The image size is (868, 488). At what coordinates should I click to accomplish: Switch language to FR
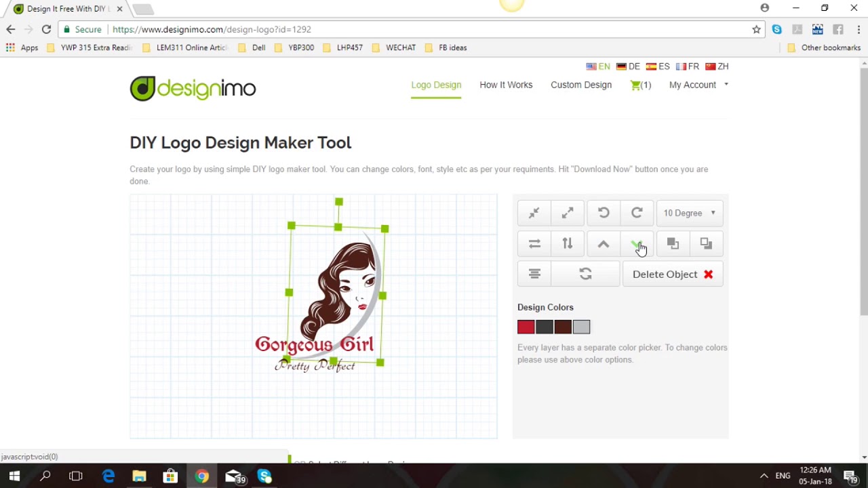(688, 66)
